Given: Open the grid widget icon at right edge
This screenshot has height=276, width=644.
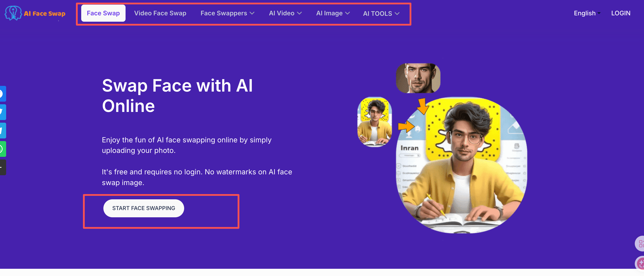Looking at the screenshot, I should click(x=640, y=244).
